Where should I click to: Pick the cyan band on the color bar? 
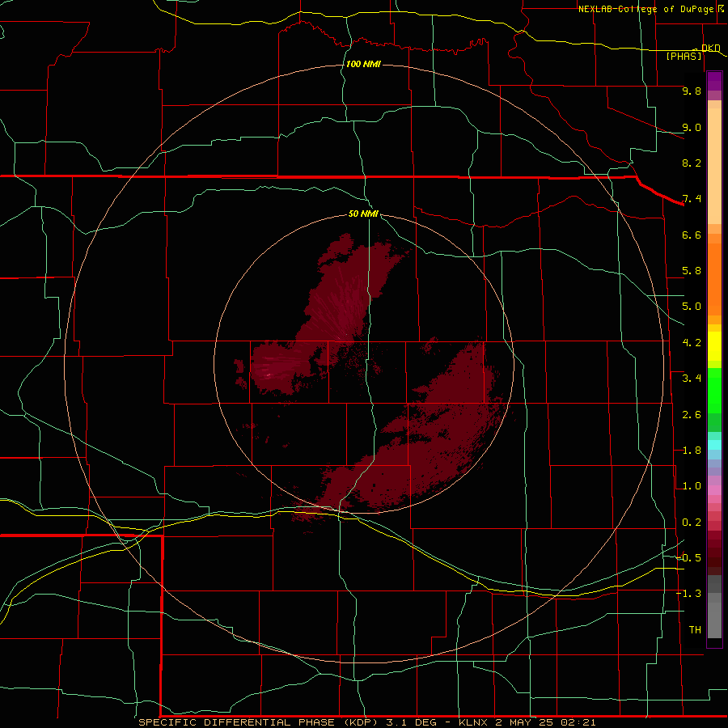[714, 445]
